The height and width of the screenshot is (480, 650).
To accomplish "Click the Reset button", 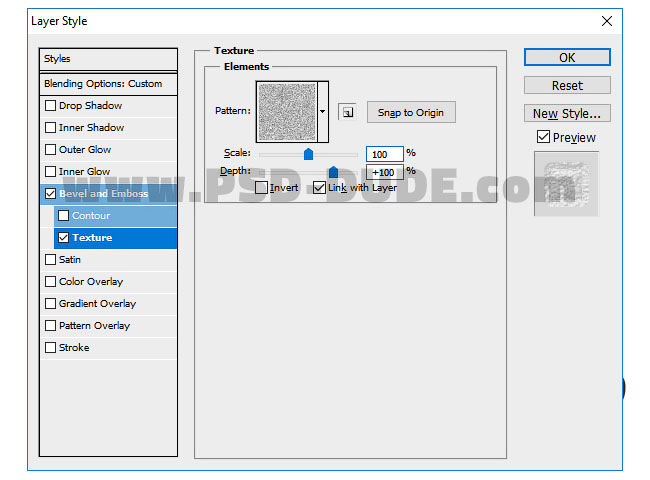I will (x=567, y=85).
